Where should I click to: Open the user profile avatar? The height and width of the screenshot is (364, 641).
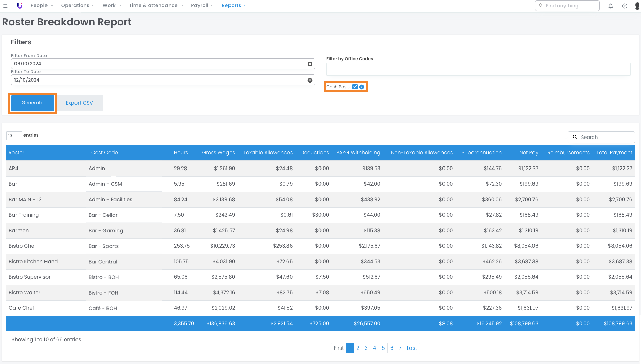pos(637,6)
